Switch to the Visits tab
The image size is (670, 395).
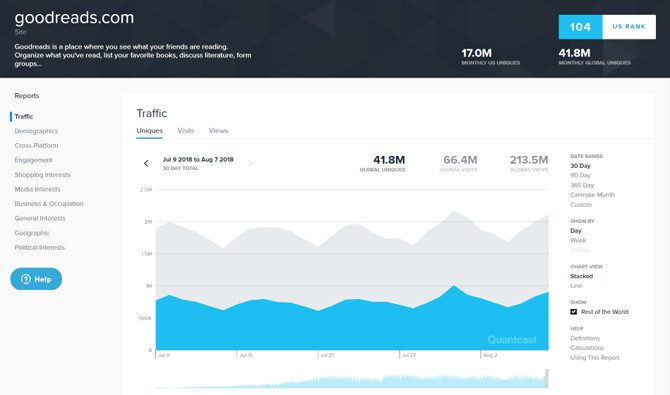(x=185, y=131)
